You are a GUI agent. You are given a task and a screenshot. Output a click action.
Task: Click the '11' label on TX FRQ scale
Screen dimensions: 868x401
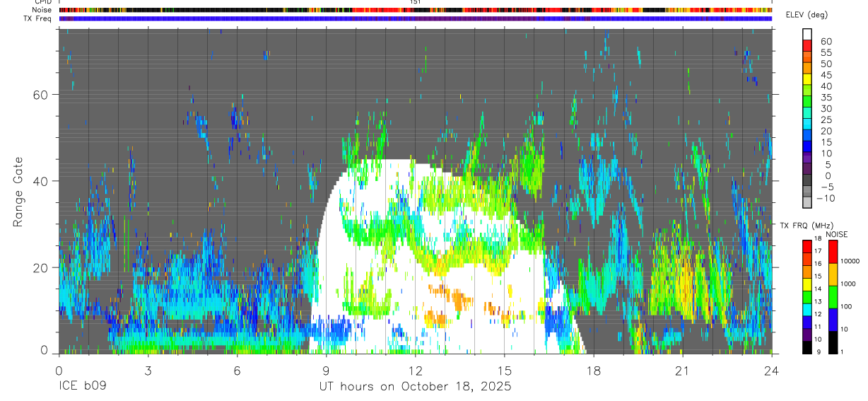819,327
